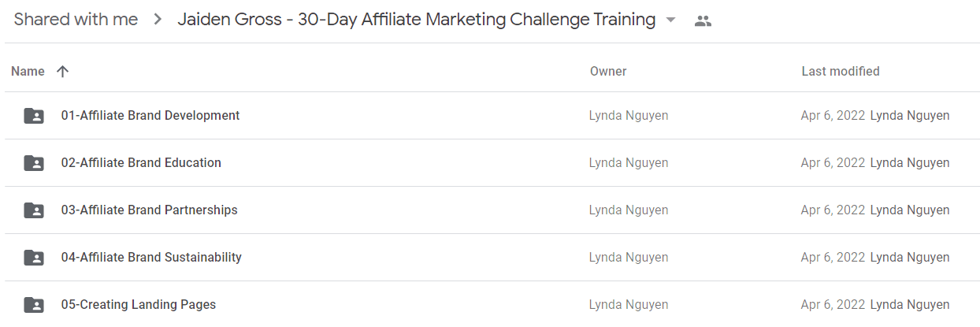Viewport: 980px width, 327px height.
Task: Click the Owner column header
Action: click(608, 72)
